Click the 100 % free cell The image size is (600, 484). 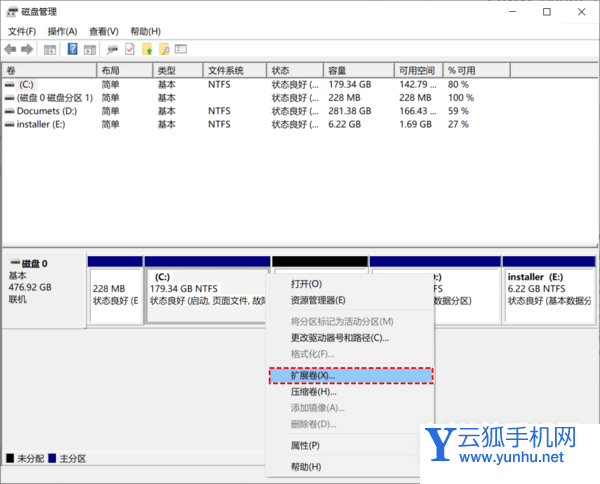coord(461,98)
